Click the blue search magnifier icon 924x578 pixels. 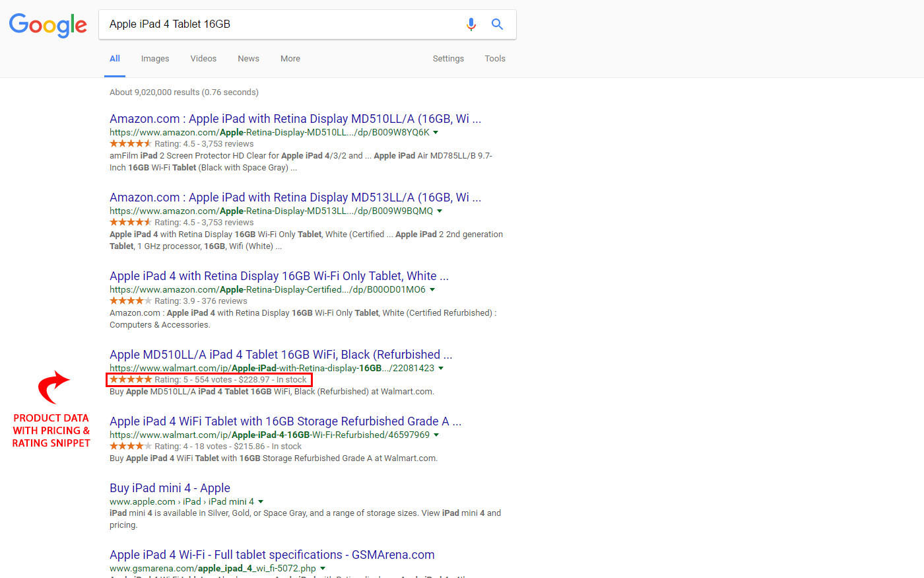pos(497,24)
